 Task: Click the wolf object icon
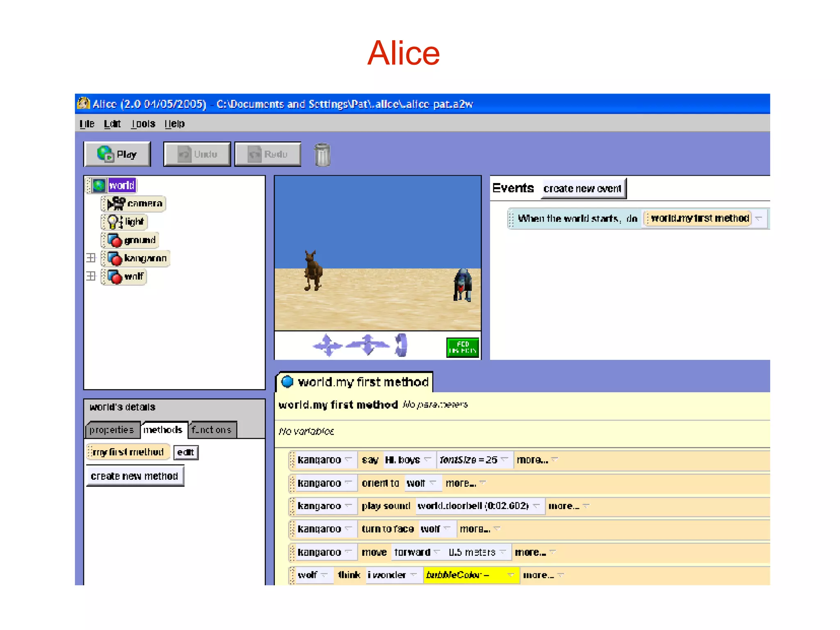coord(115,276)
